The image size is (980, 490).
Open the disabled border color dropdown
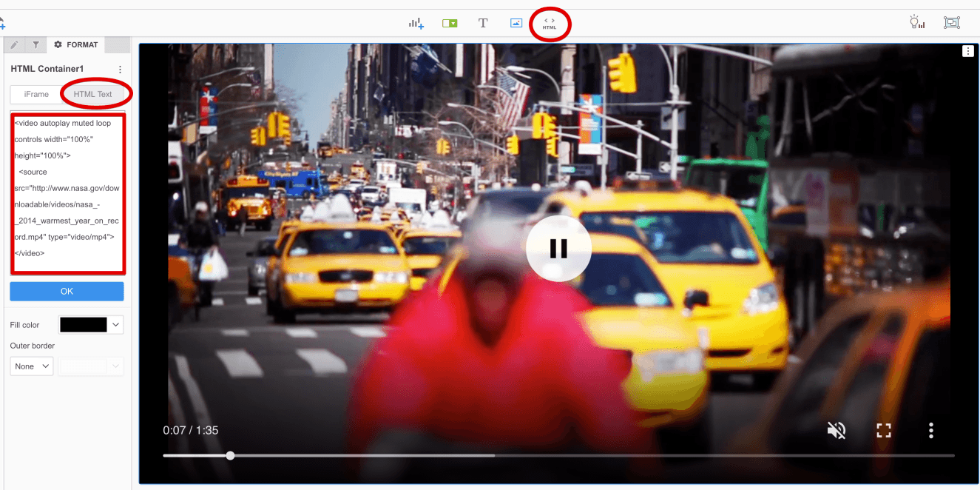tap(91, 366)
